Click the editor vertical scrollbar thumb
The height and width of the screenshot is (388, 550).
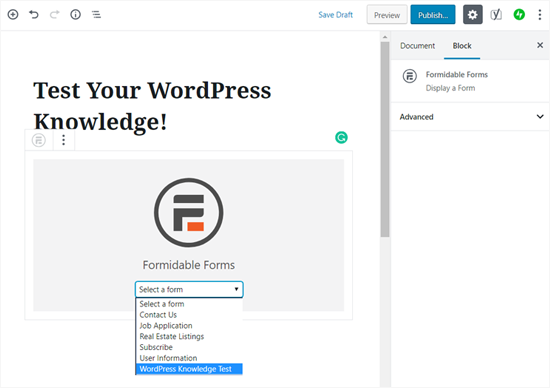pos(385,140)
